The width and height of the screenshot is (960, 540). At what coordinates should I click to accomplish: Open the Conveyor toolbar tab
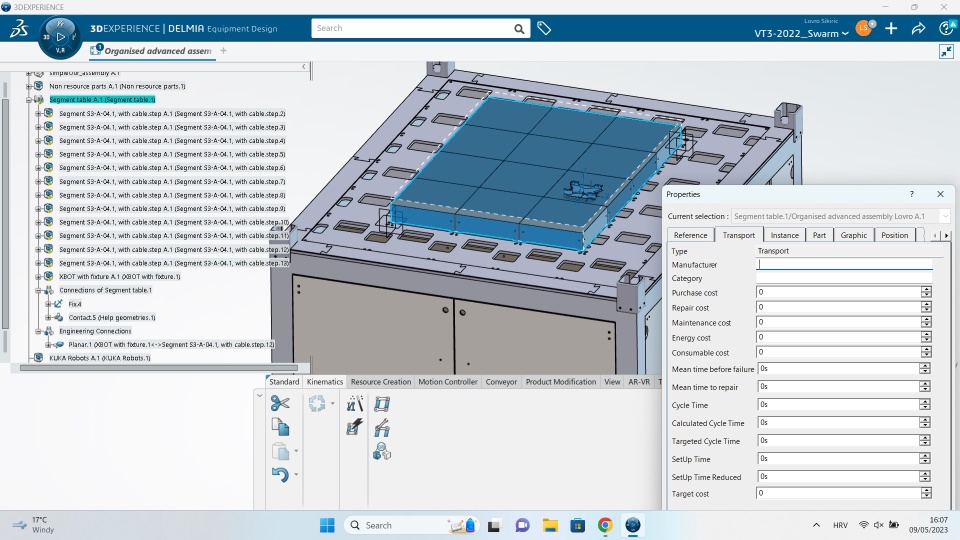pos(501,381)
